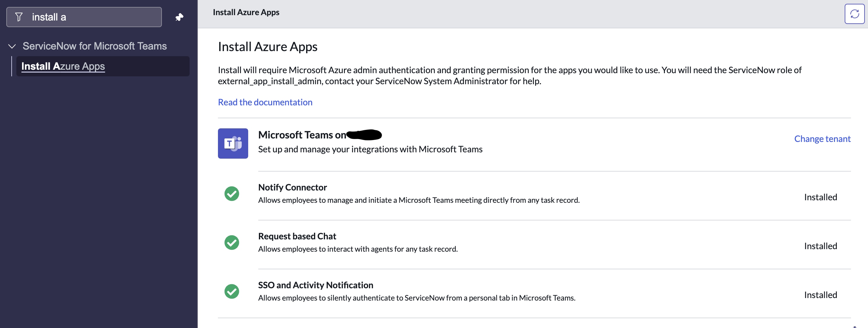The width and height of the screenshot is (868, 328).
Task: Focus the filter navigator input field
Action: tap(84, 17)
